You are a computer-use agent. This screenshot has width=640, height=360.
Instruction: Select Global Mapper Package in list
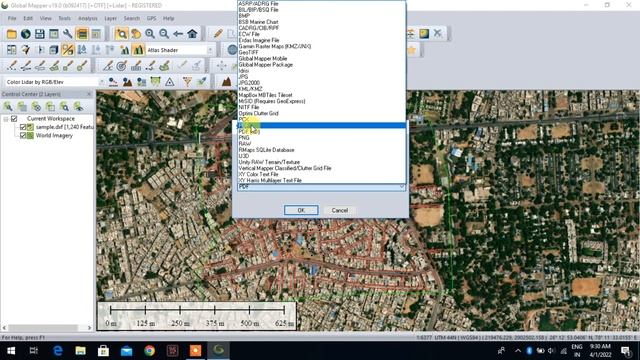[x=322, y=64]
